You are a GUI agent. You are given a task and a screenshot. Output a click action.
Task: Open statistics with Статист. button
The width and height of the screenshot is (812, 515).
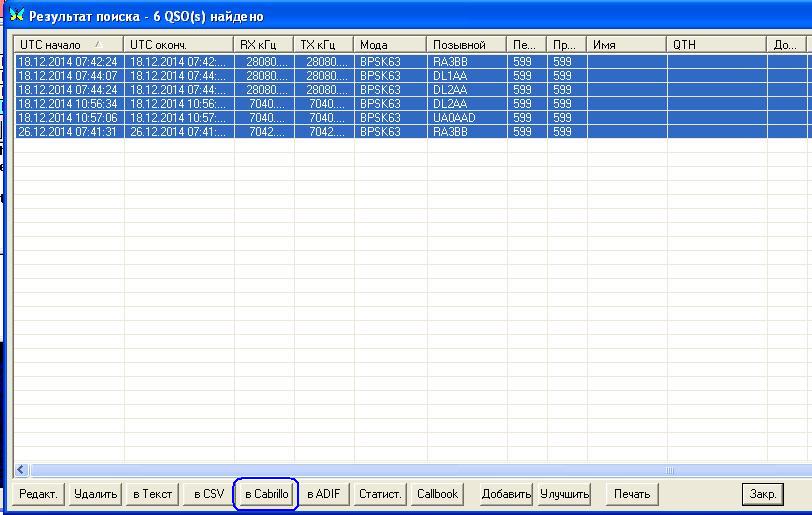[x=380, y=494]
